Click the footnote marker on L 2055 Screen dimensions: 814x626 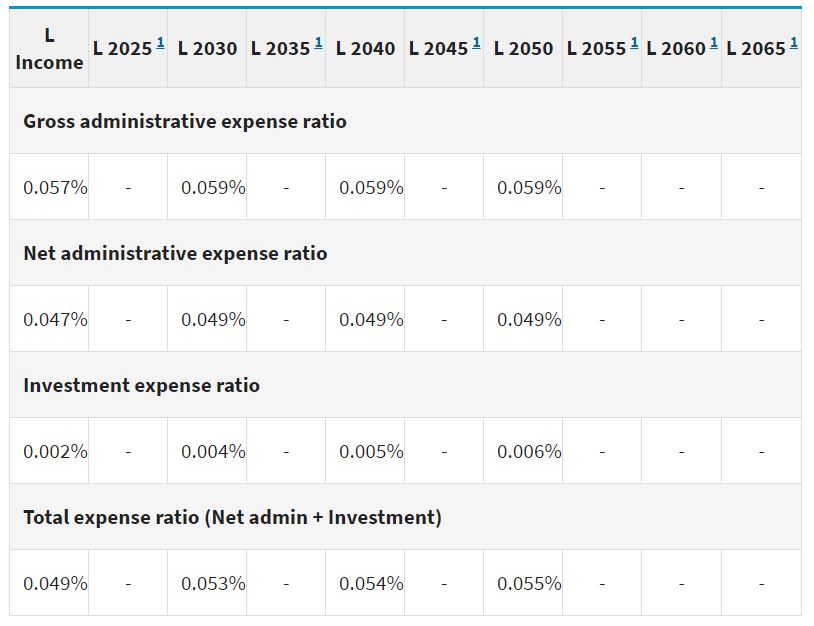634,43
